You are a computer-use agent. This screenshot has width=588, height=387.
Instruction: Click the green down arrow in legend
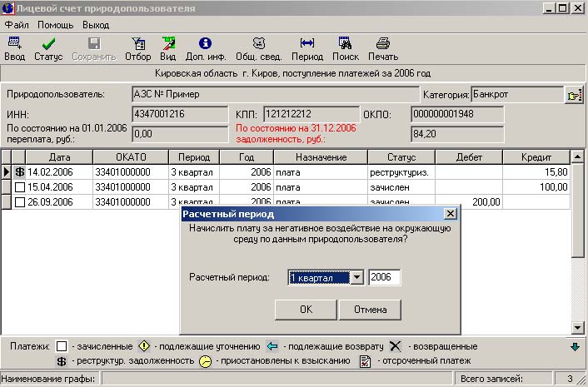click(x=574, y=347)
